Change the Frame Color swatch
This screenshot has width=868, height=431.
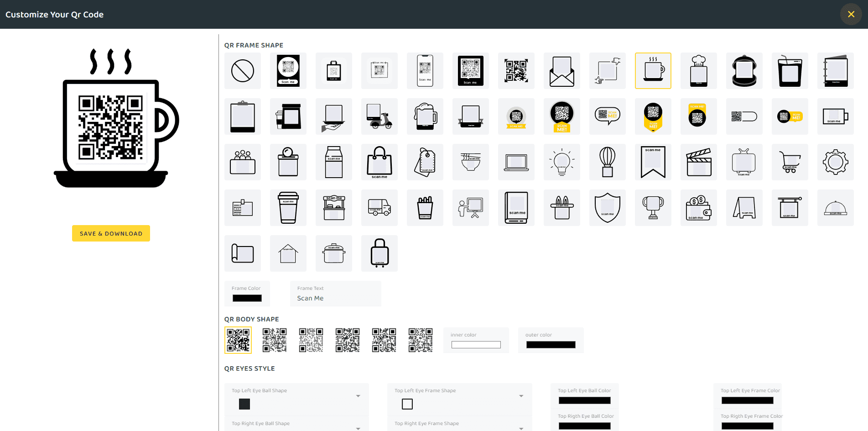247,298
